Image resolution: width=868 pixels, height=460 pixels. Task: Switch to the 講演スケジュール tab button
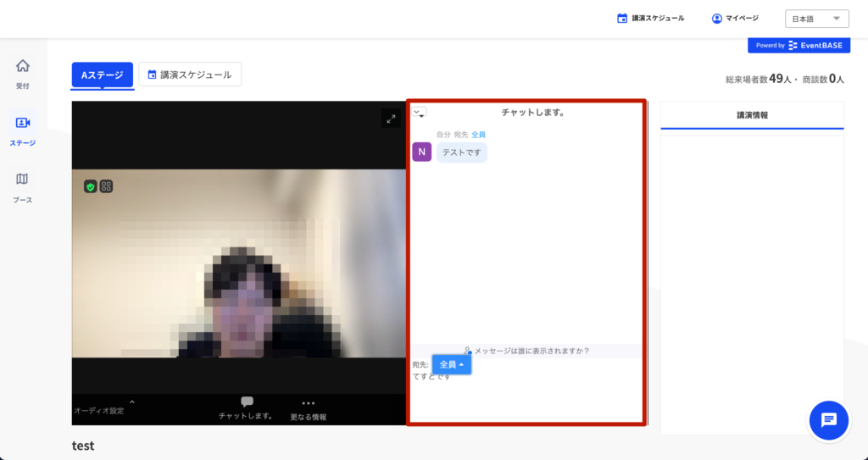pos(190,75)
